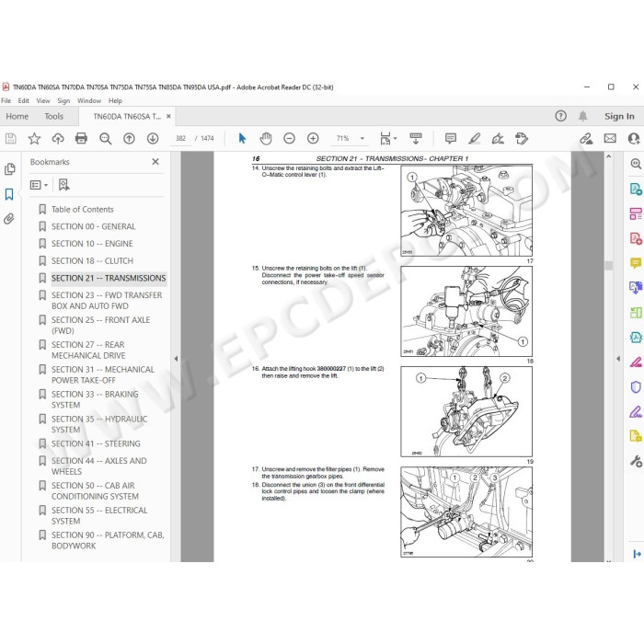Screen dimensions: 644x644
Task: Go to next page arrow
Action: 153,138
